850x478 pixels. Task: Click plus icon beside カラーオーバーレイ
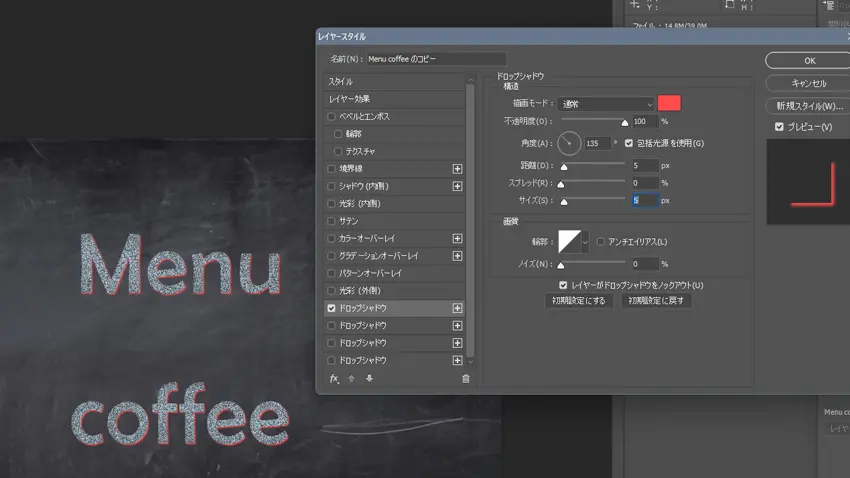coord(458,239)
